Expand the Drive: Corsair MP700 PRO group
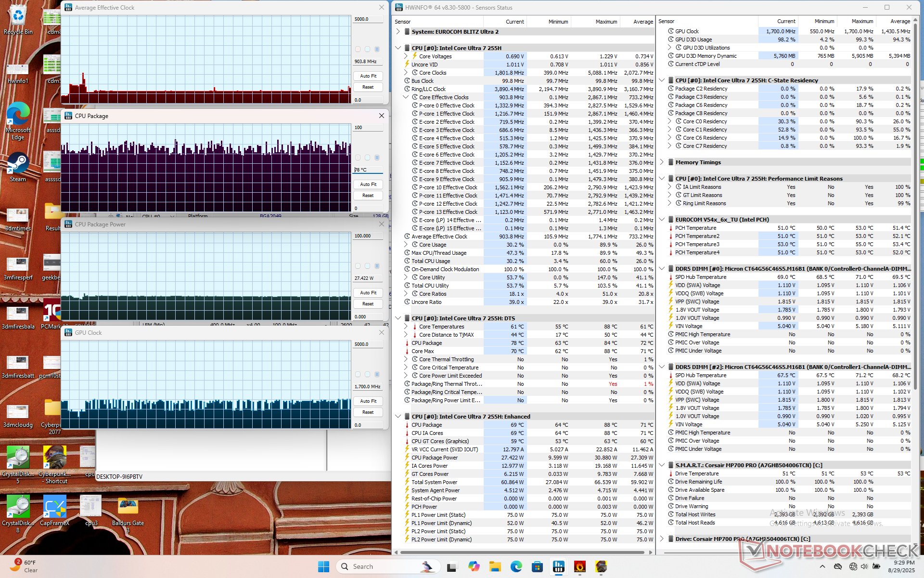Viewport: 924px width, 578px height. (662, 539)
